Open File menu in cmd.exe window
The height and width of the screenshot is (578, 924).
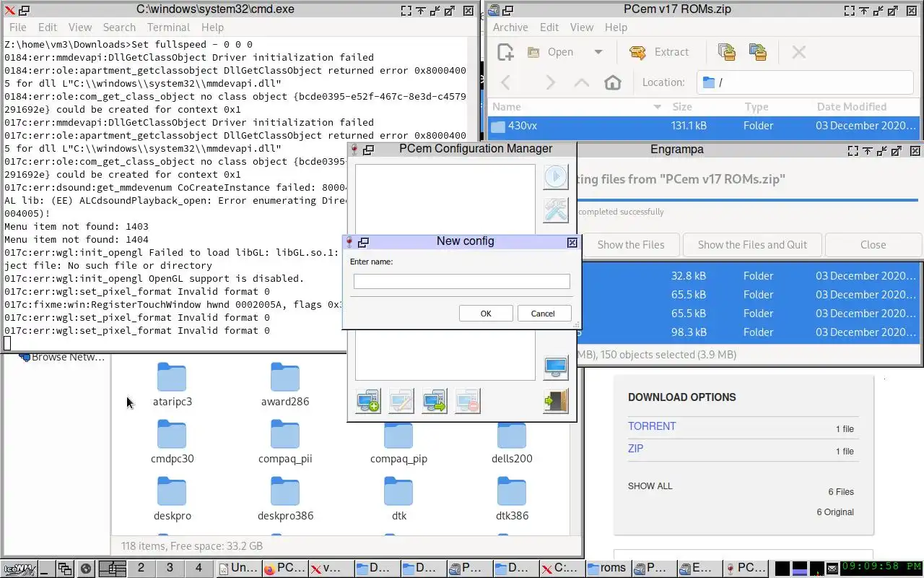point(18,27)
